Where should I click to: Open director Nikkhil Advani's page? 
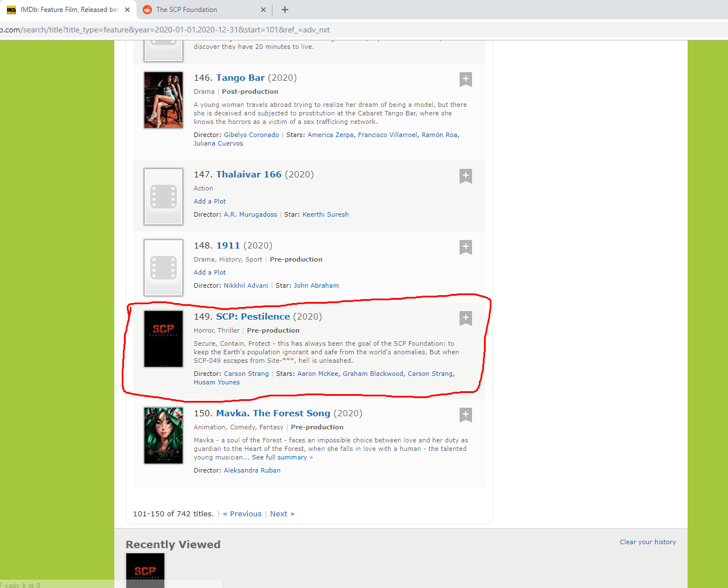coord(246,285)
